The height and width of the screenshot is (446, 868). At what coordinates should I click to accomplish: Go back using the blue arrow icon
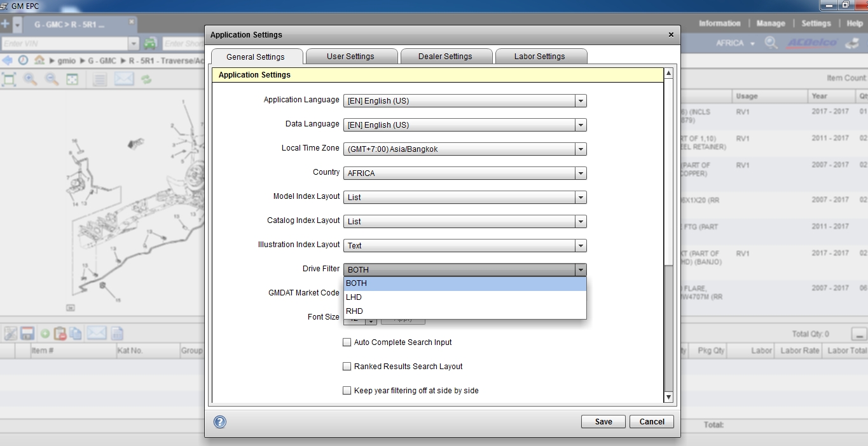point(8,60)
